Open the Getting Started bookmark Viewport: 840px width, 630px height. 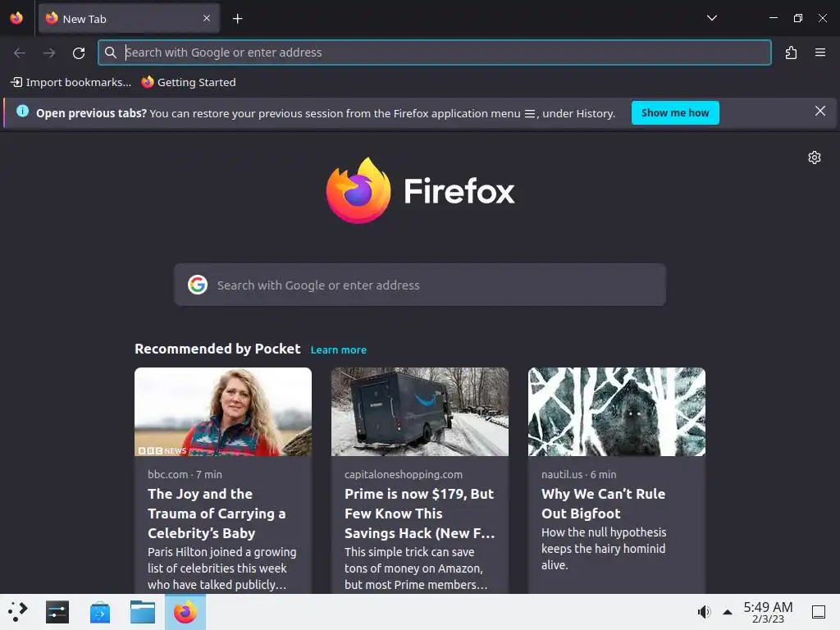189,82
